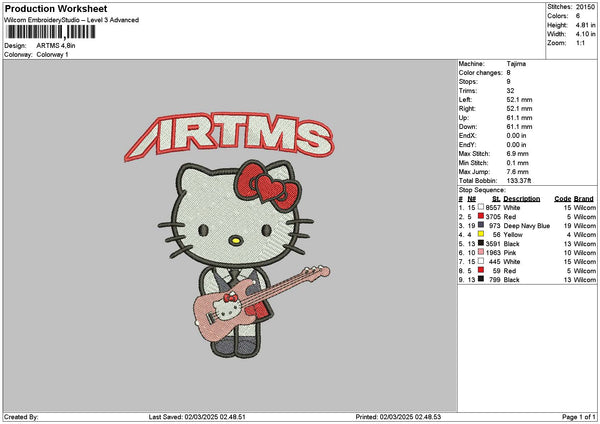Viewport: 600px width, 424px height.
Task: Click the Hello Kitty face in the design preview
Action: pyautogui.click(x=235, y=214)
